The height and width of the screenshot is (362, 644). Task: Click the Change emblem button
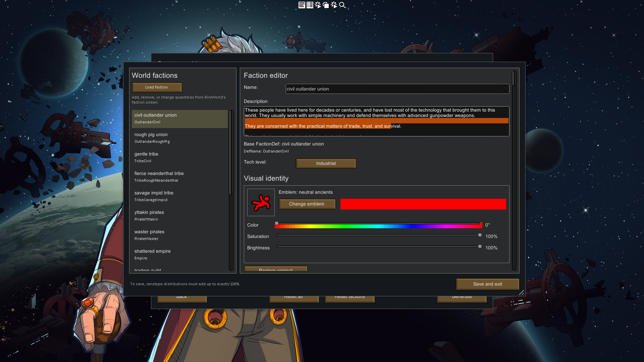pyautogui.click(x=307, y=204)
